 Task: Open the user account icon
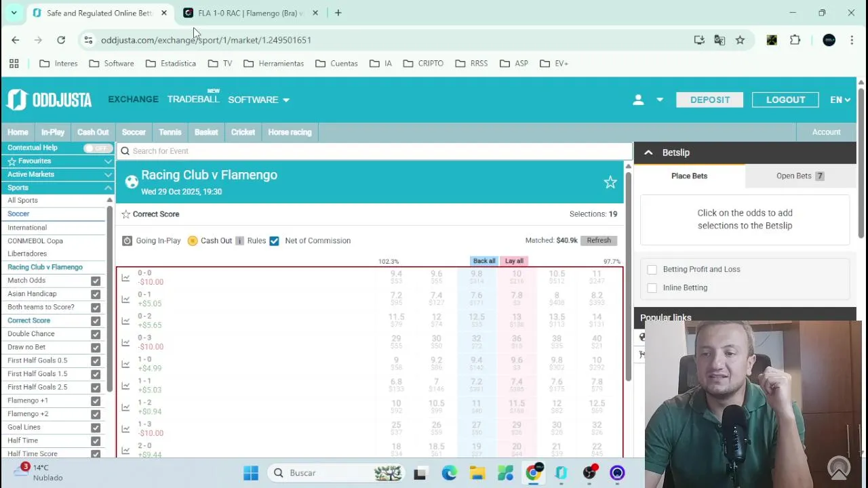point(638,100)
